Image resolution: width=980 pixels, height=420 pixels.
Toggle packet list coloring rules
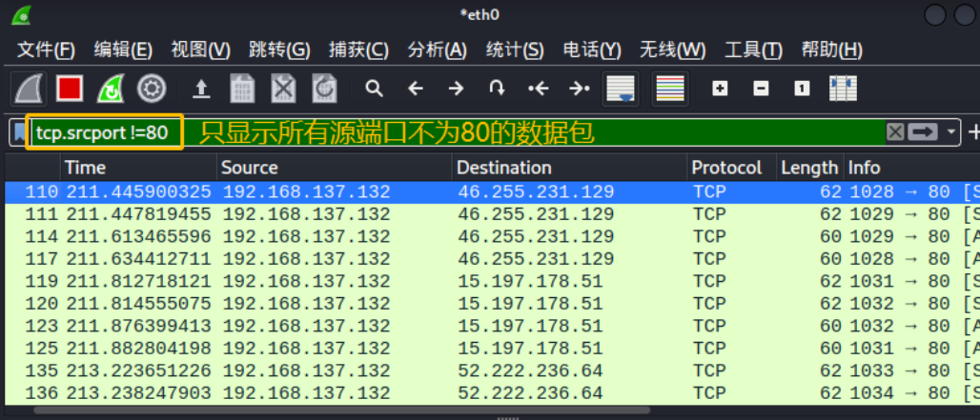point(670,89)
